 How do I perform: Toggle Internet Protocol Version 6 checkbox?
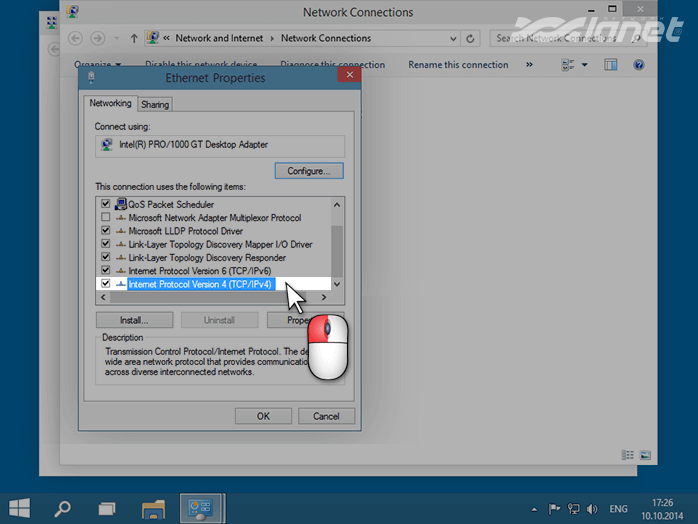[106, 270]
